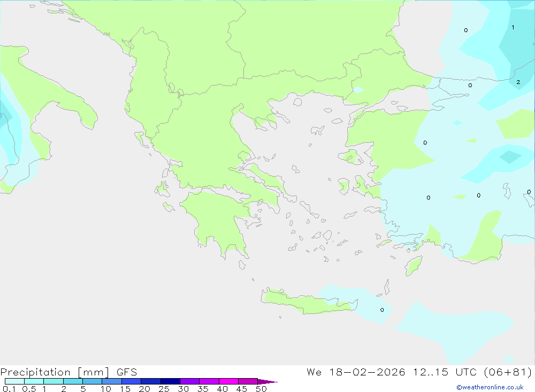Click the legend tick label '15'
535x392 pixels.
[x=125, y=389]
